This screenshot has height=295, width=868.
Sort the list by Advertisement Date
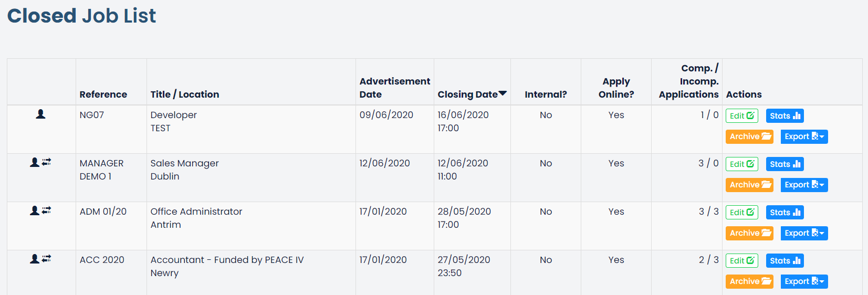394,88
